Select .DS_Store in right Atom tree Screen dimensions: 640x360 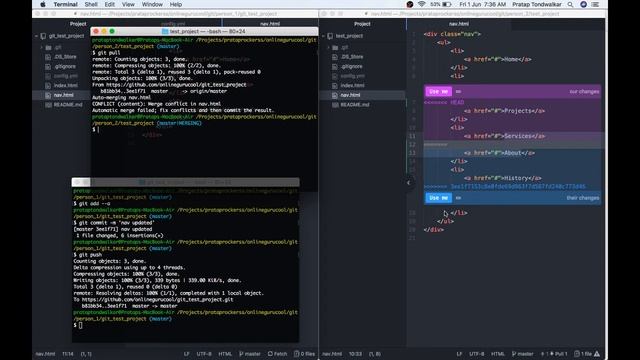[352, 57]
